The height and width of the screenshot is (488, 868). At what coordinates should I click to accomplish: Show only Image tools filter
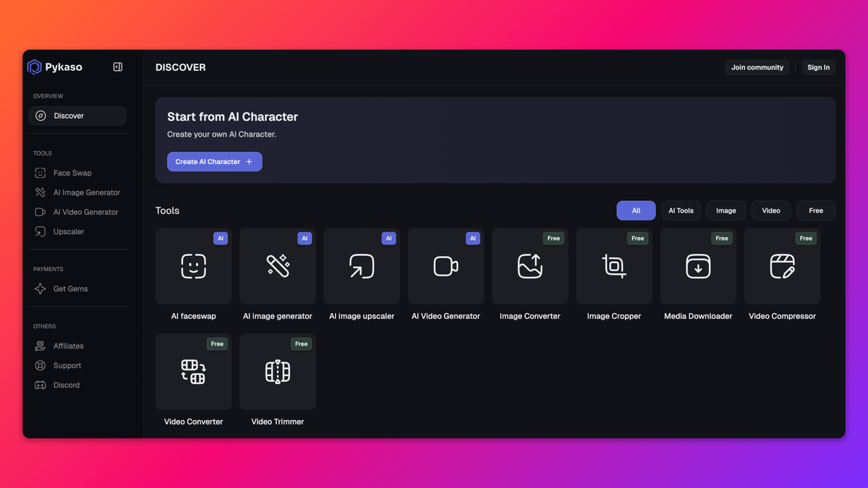click(x=726, y=210)
